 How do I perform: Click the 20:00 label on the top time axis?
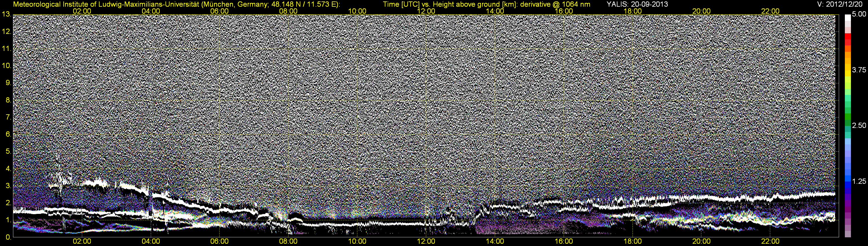pyautogui.click(x=702, y=11)
